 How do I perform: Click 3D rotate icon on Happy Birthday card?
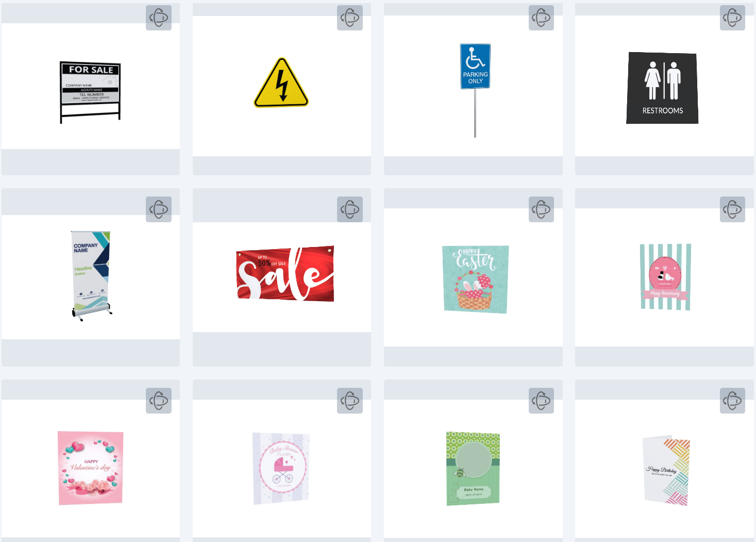click(x=732, y=401)
